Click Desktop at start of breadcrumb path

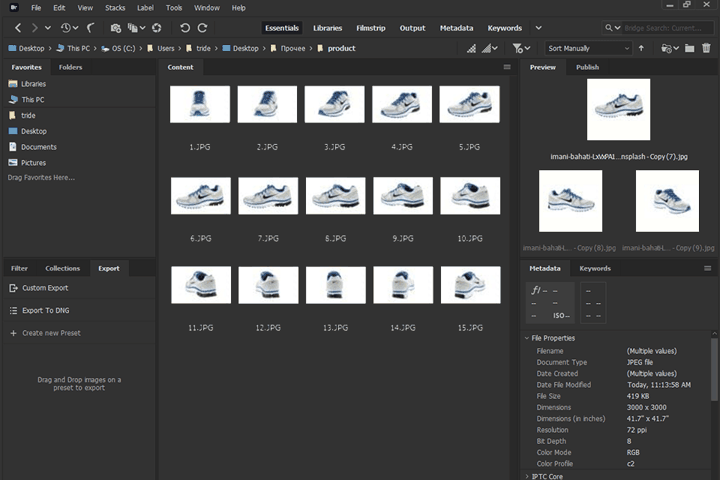click(27, 48)
